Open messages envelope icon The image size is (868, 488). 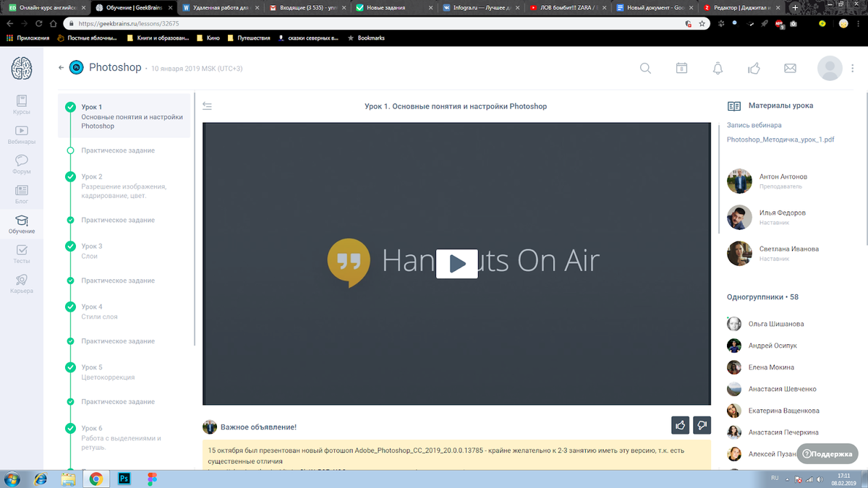(790, 68)
